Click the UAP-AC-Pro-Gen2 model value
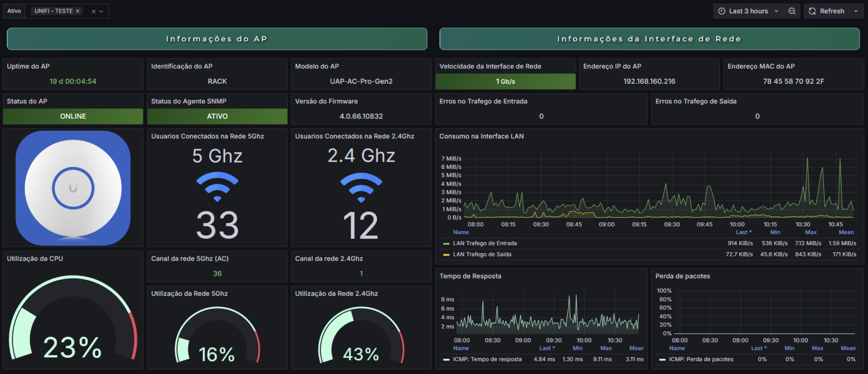Viewport: 868px width, 374px height. (361, 82)
